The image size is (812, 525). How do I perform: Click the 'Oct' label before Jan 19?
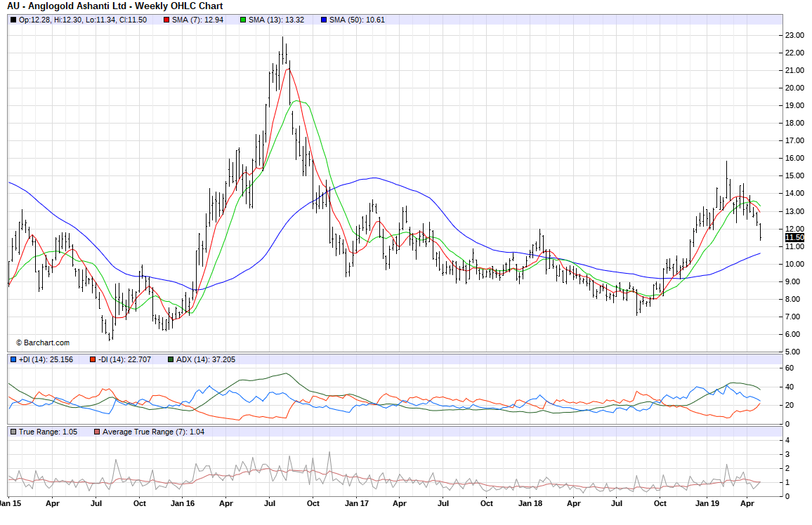(660, 503)
